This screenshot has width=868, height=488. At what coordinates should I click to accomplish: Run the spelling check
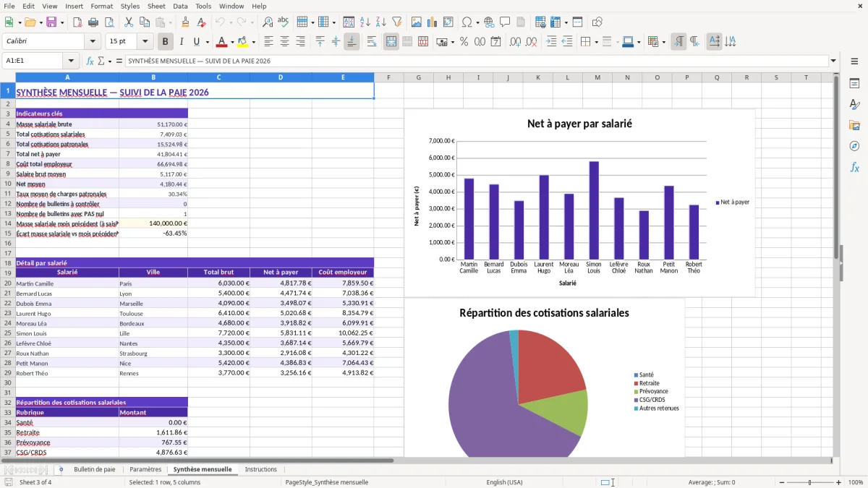(x=283, y=22)
